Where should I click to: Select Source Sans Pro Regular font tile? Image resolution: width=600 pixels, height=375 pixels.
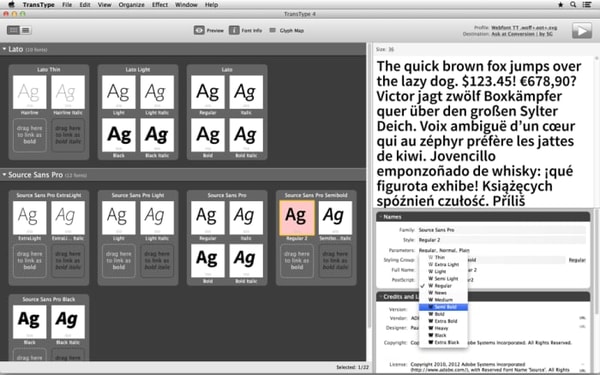tap(208, 218)
